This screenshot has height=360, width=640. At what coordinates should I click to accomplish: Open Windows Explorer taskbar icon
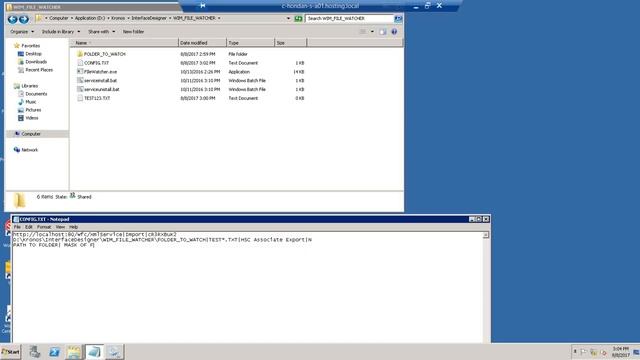(74, 351)
